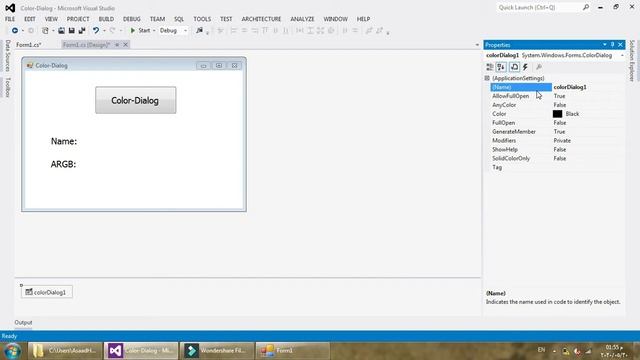Click the New Project toolbar icon
640x360 pixels.
[45, 31]
